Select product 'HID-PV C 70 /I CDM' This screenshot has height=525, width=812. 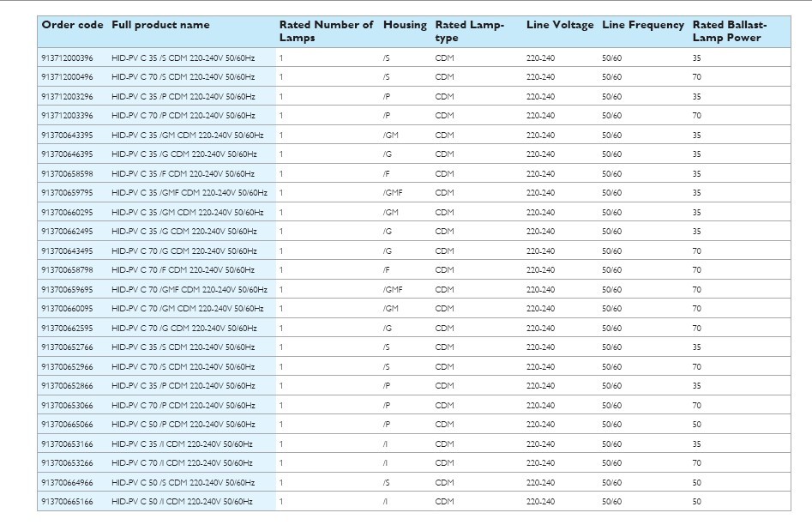182,463
